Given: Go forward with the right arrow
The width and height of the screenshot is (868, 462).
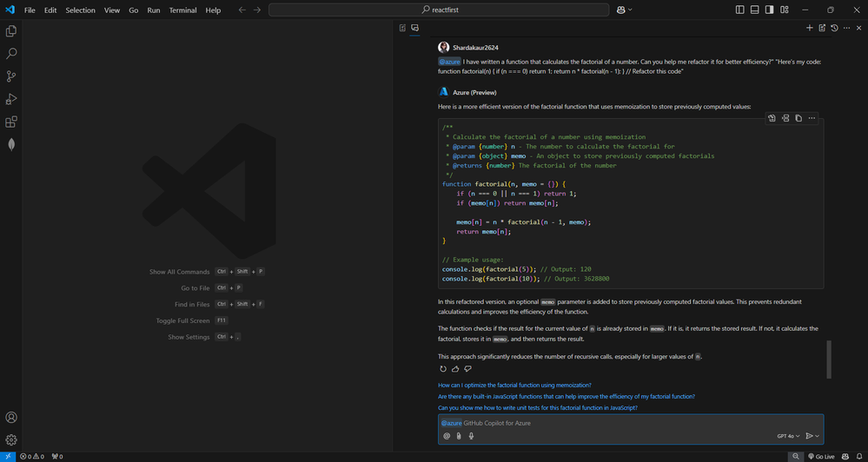Looking at the screenshot, I should 257,10.
